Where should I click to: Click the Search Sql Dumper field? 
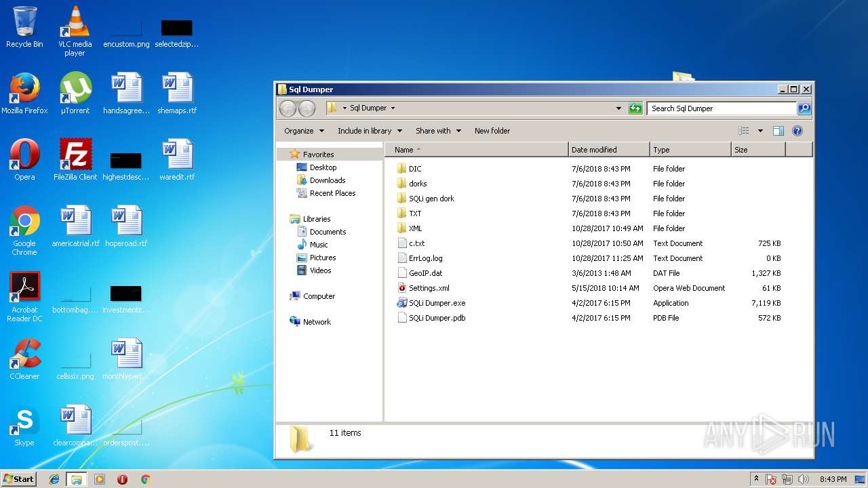[x=722, y=108]
